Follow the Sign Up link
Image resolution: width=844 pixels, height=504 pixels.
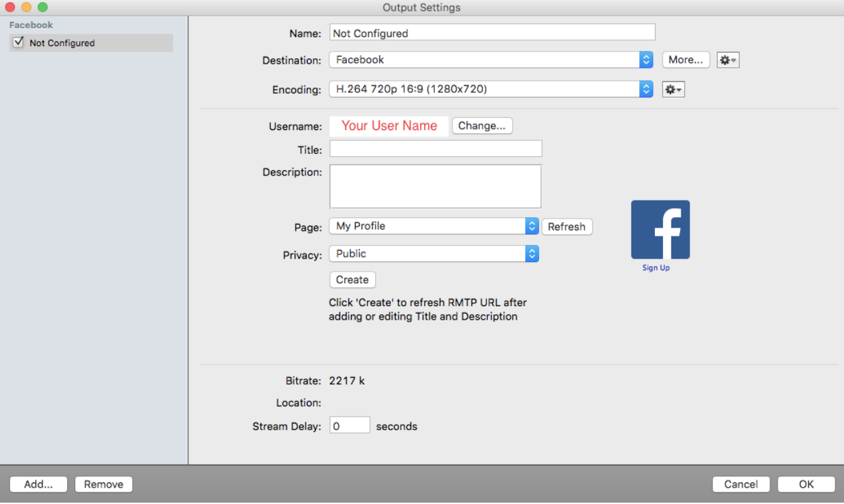(656, 268)
